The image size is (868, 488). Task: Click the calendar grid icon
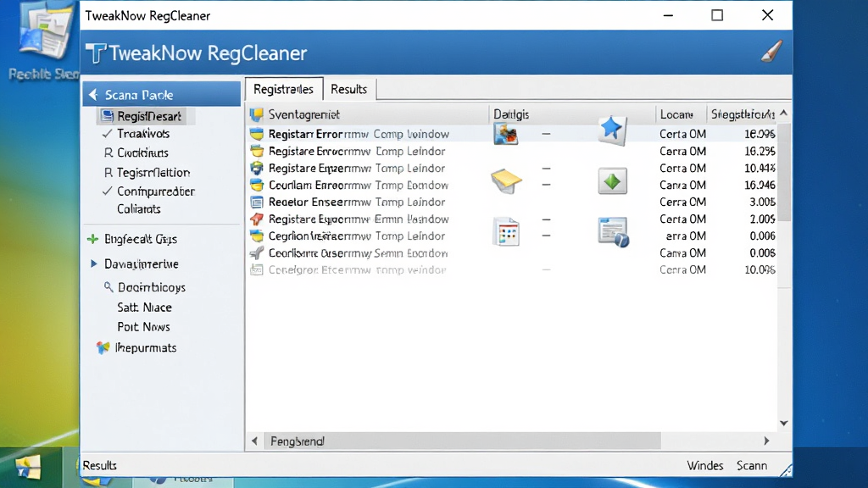pos(507,231)
